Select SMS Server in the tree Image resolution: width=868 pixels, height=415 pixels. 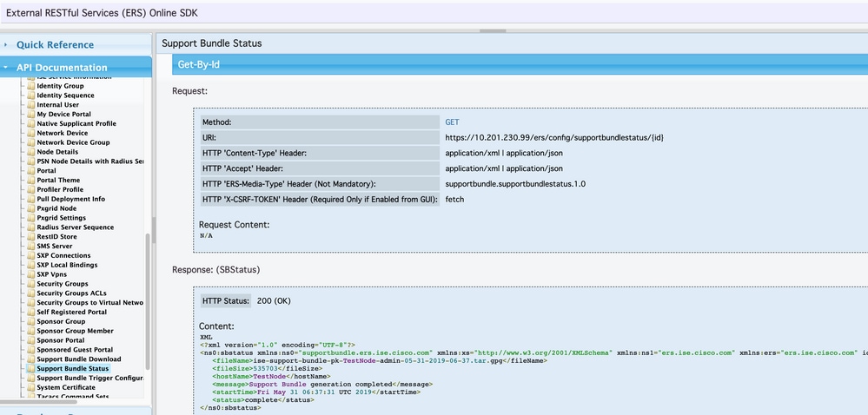click(x=54, y=246)
